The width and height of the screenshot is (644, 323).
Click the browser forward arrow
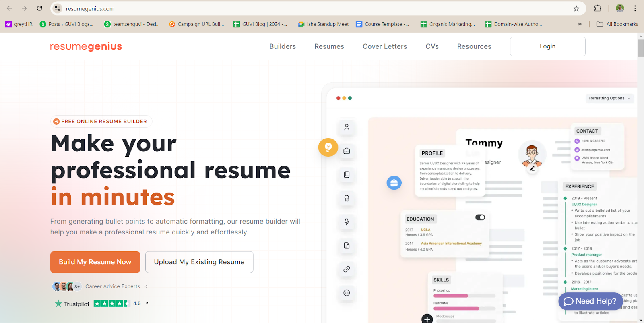[24, 8]
